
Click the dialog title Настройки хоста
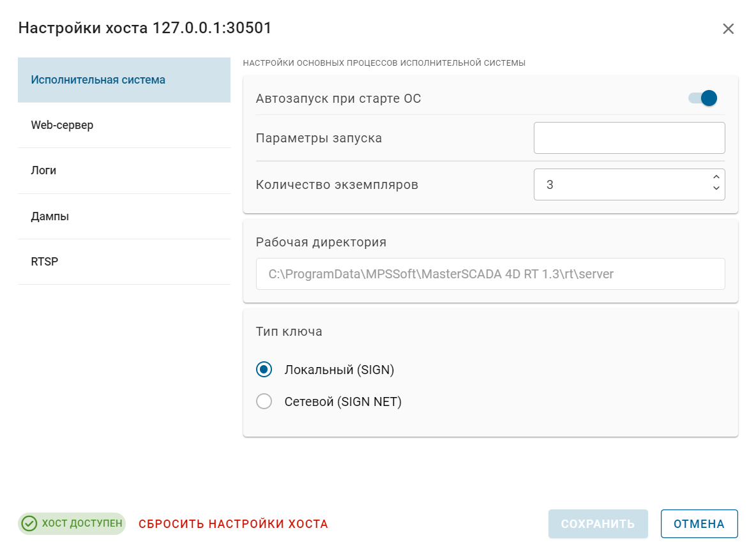tap(144, 28)
